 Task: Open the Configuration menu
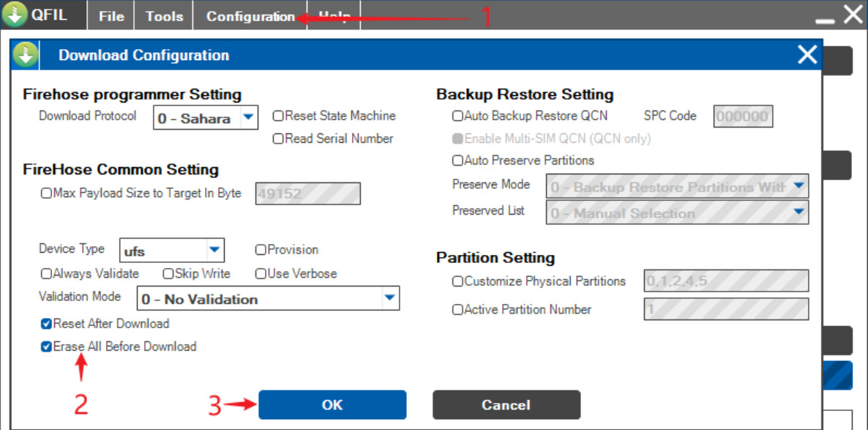(250, 16)
